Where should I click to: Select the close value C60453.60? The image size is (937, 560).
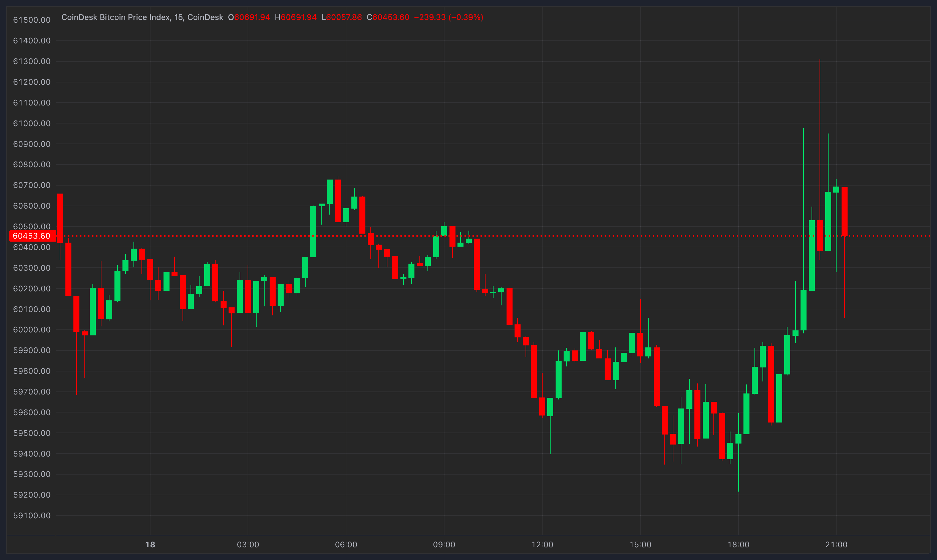coord(388,17)
